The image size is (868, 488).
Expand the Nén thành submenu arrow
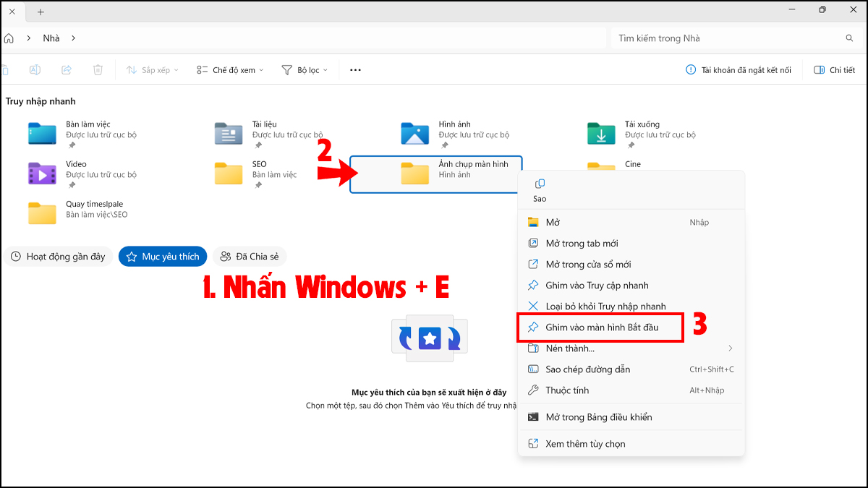(x=730, y=348)
